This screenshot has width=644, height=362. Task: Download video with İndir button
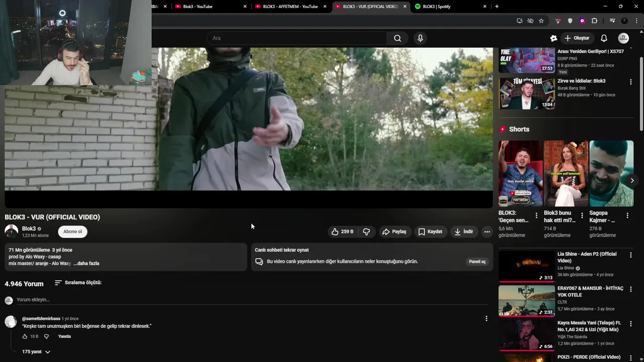(x=463, y=232)
